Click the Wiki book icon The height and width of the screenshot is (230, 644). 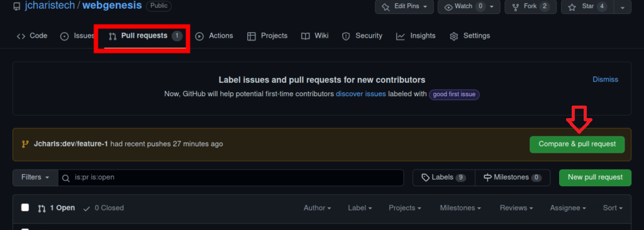point(305,36)
